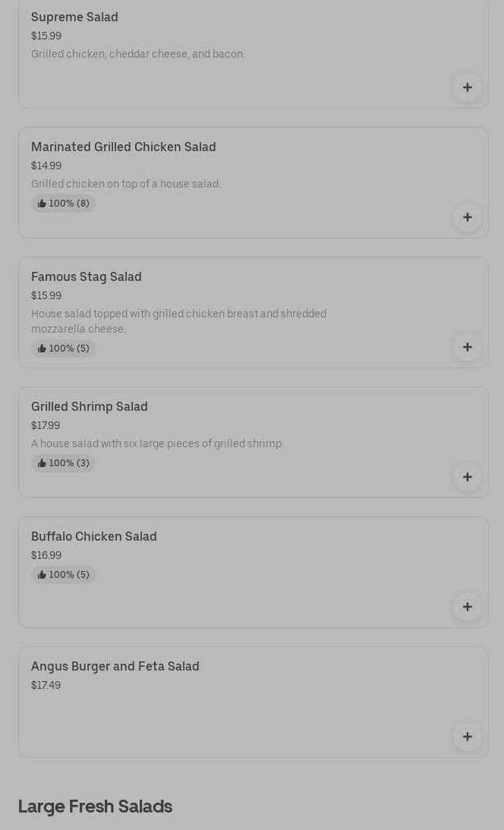Add Supreme Salad to cart

coord(467,87)
